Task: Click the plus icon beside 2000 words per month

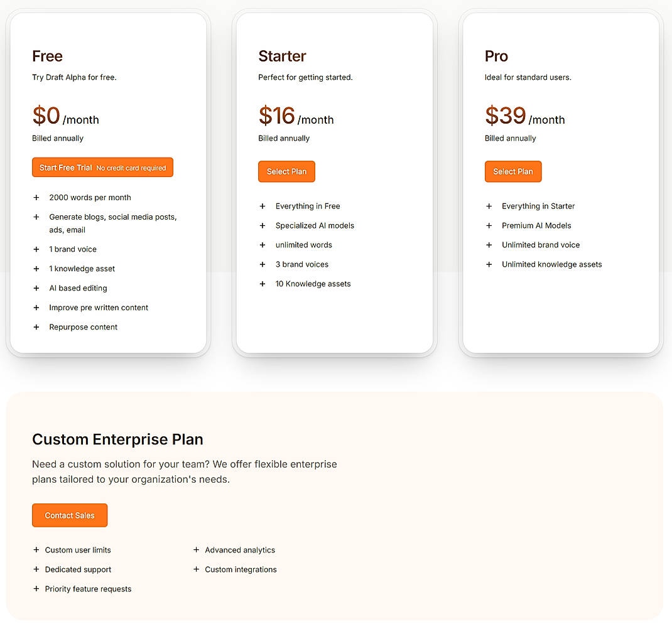Action: pyautogui.click(x=36, y=197)
